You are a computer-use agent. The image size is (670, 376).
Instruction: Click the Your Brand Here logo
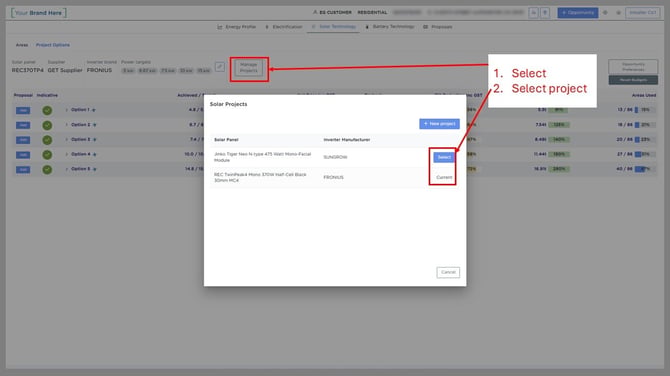39,13
